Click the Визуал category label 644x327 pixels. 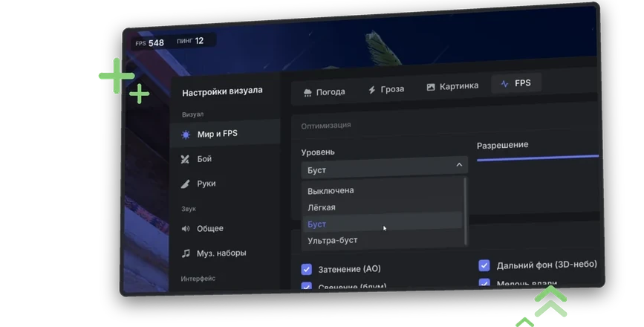(192, 114)
